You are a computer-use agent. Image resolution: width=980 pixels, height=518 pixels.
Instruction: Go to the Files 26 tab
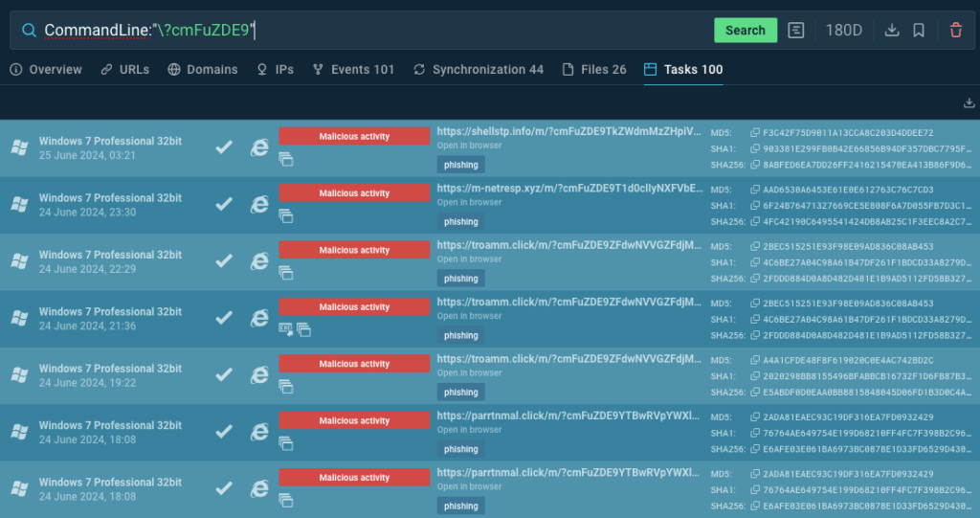[594, 70]
